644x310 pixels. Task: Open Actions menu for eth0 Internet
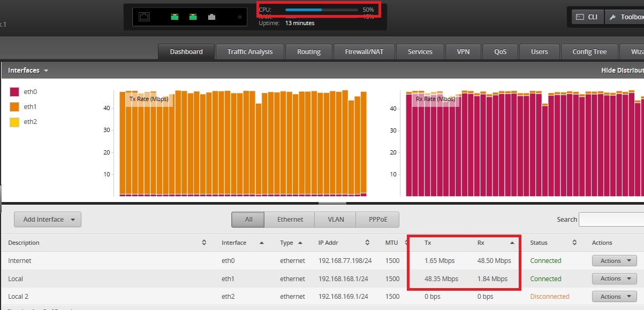click(x=614, y=261)
